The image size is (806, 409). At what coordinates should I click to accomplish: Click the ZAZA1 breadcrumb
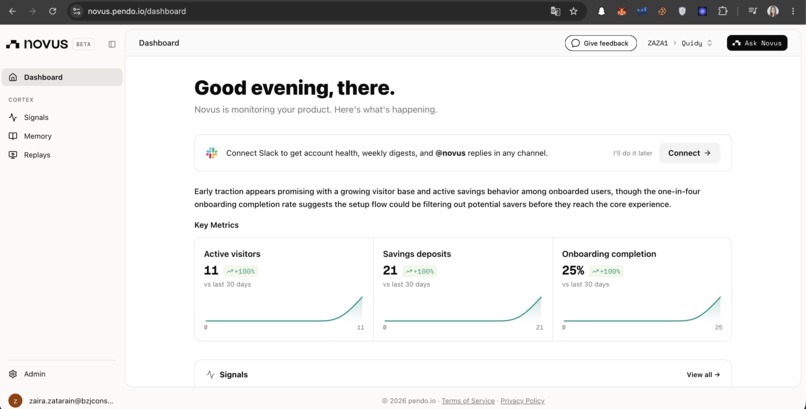pos(657,43)
